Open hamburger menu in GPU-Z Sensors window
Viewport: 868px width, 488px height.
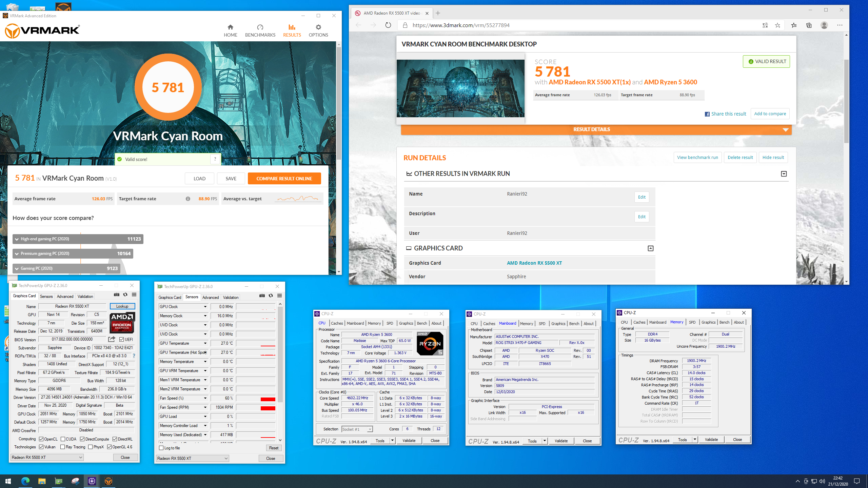click(x=279, y=296)
